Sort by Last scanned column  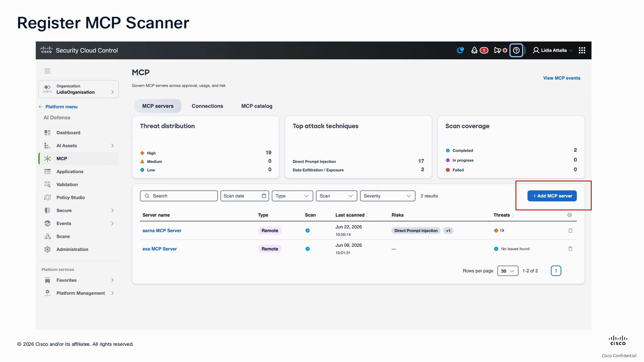coord(352,215)
